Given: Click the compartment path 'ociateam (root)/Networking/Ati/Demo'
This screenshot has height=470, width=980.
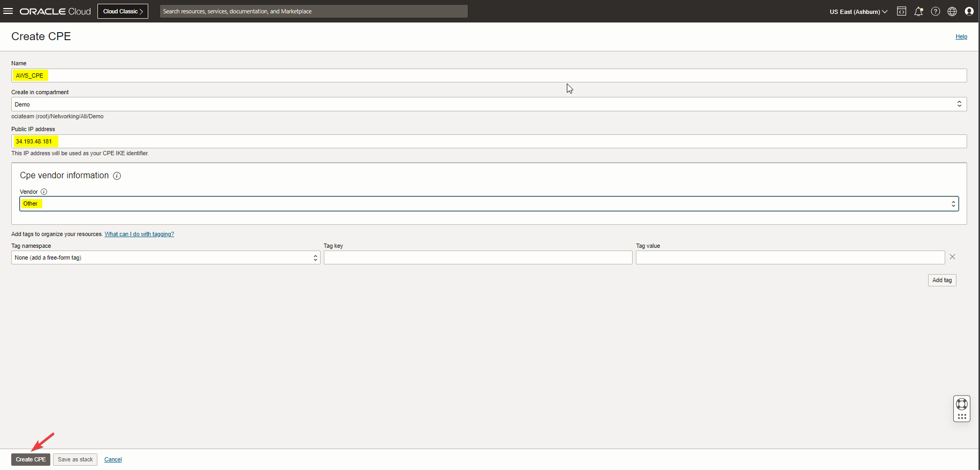Looking at the screenshot, I should (x=57, y=117).
